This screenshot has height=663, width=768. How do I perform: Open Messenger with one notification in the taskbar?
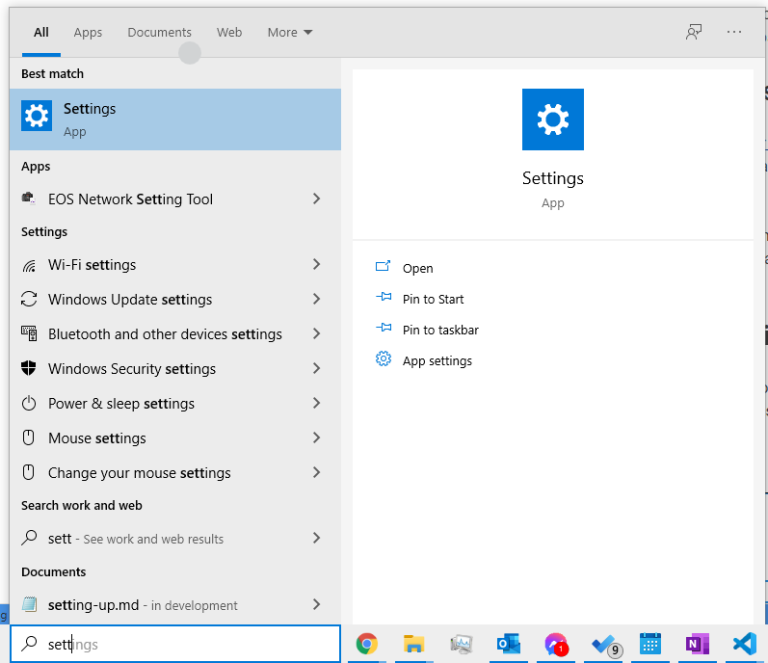(x=555, y=644)
